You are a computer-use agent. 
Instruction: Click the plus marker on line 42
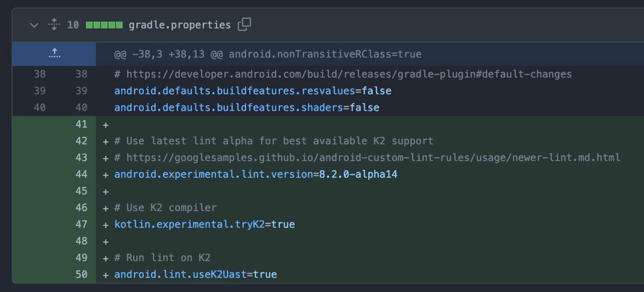point(106,141)
